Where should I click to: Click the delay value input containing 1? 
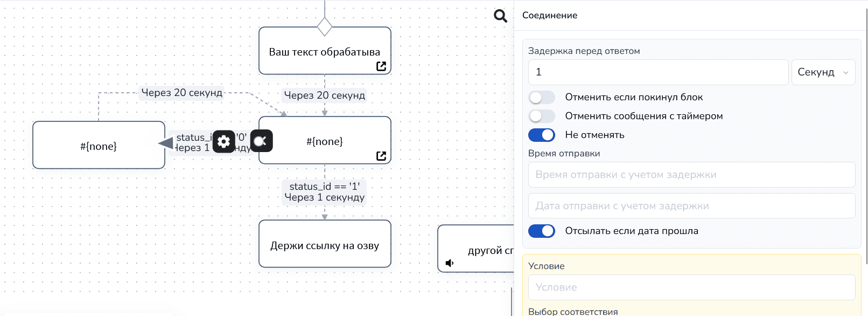[658, 73]
